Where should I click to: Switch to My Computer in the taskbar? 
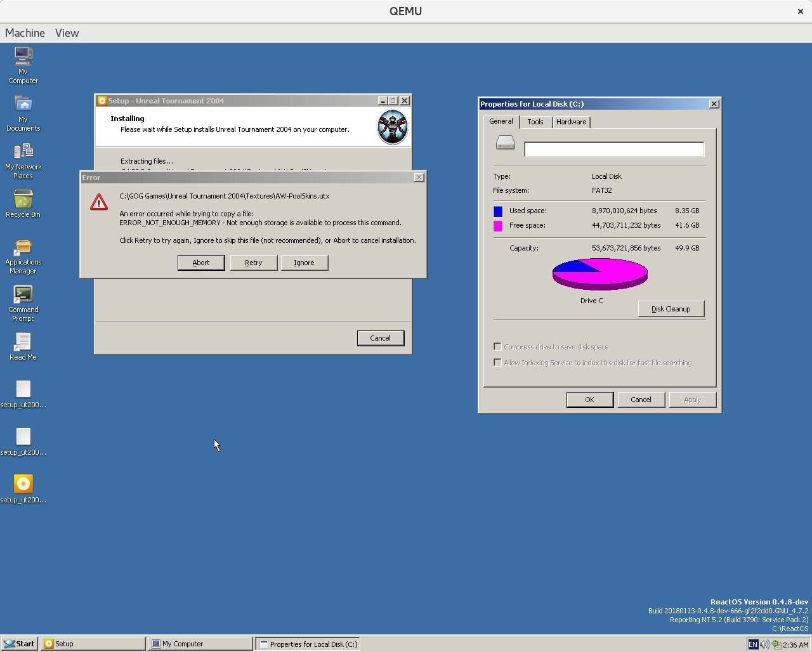click(201, 644)
